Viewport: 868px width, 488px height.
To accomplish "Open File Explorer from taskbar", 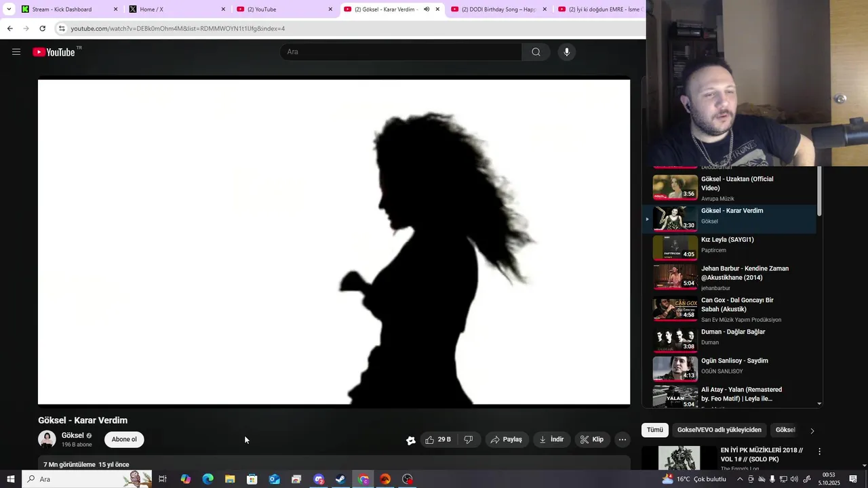I will click(x=230, y=479).
